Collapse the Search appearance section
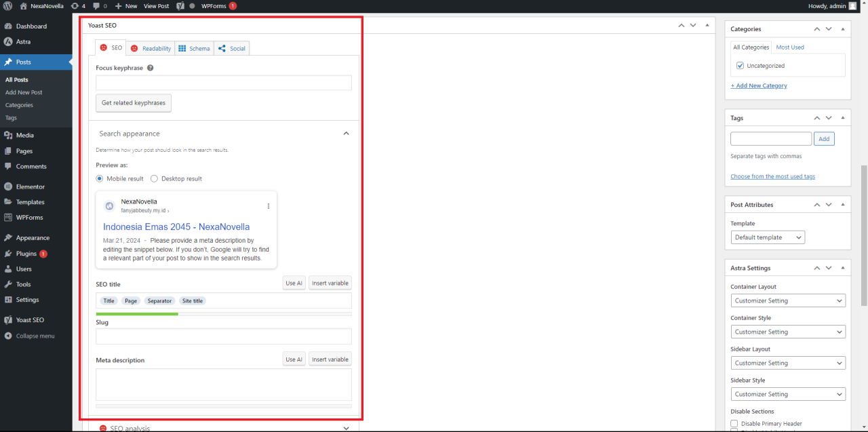868x432 pixels. pyautogui.click(x=346, y=134)
